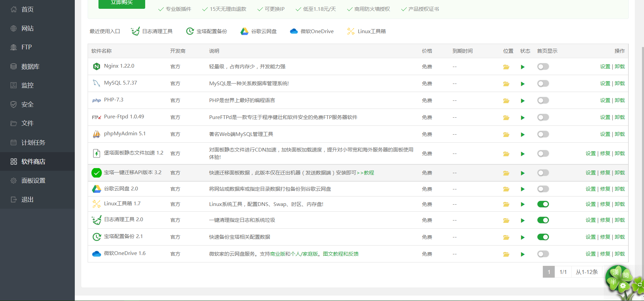Open 网站 in the sidebar

[x=37, y=28]
